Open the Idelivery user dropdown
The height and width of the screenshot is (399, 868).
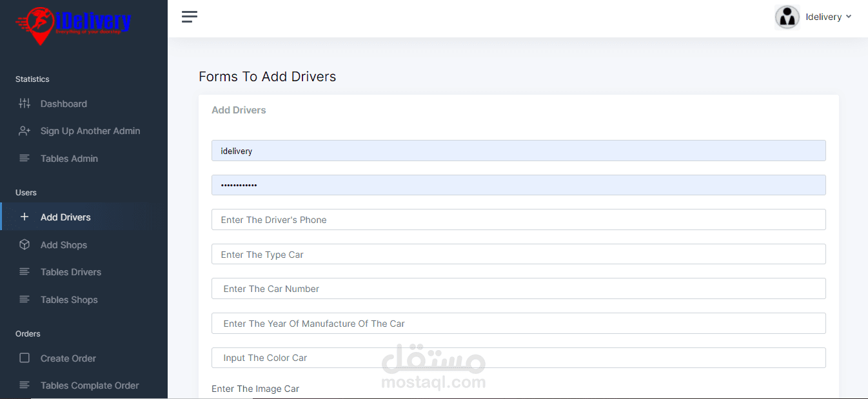(829, 17)
